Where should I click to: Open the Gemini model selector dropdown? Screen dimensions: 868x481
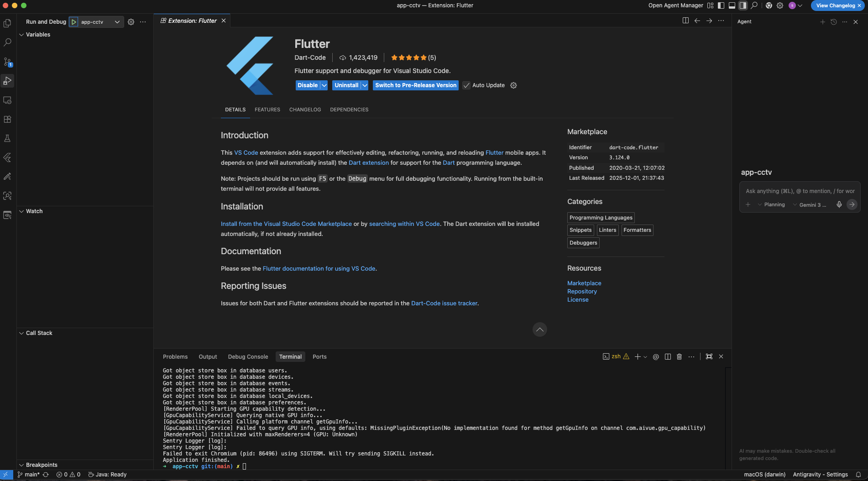[810, 205]
